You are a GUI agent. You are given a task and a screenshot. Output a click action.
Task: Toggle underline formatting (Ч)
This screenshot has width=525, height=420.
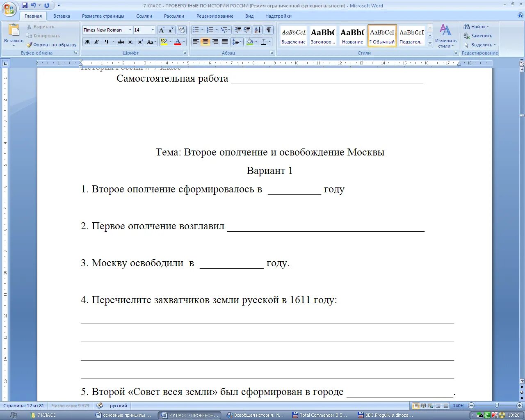tap(106, 42)
